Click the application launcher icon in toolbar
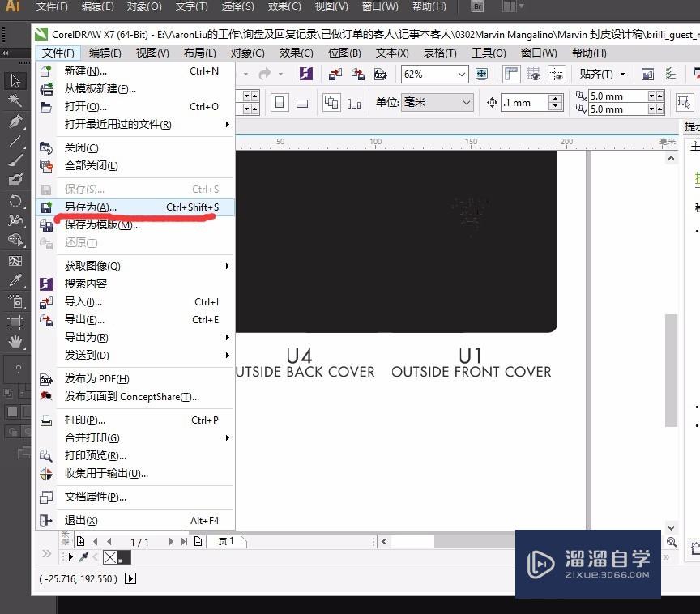This screenshot has width=700, height=614. [695, 74]
